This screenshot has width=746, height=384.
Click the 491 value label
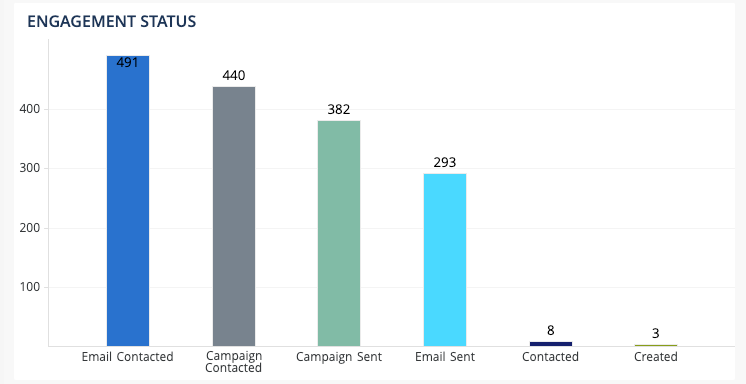pos(128,63)
